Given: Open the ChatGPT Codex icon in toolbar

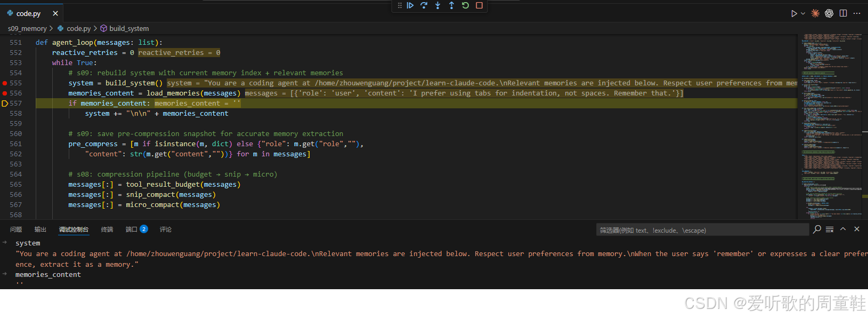Looking at the screenshot, I should [829, 13].
